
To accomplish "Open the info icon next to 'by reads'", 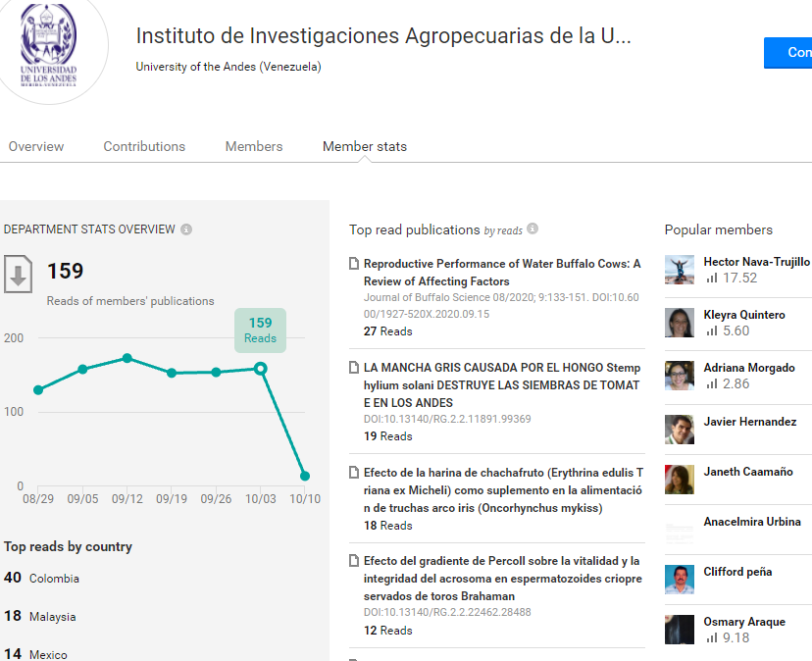I will coord(533,229).
